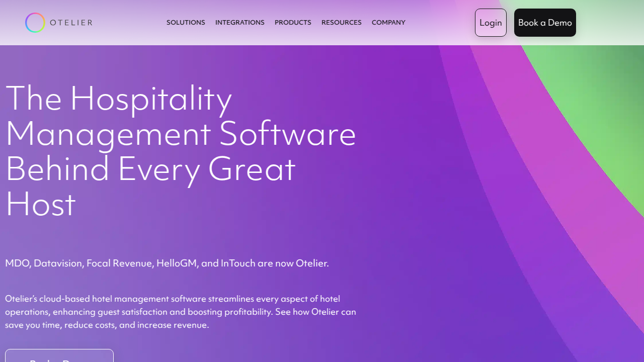644x362 pixels.
Task: Open the Solutions menu
Action: tap(186, 23)
